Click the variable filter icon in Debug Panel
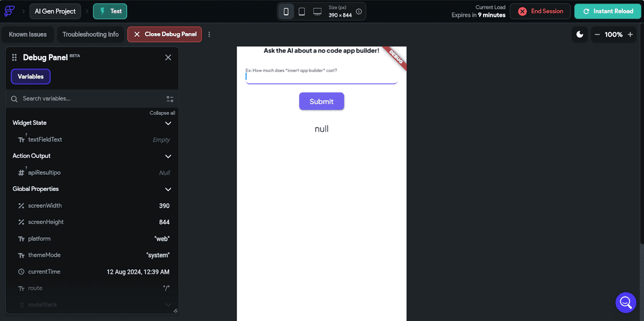 pos(170,99)
